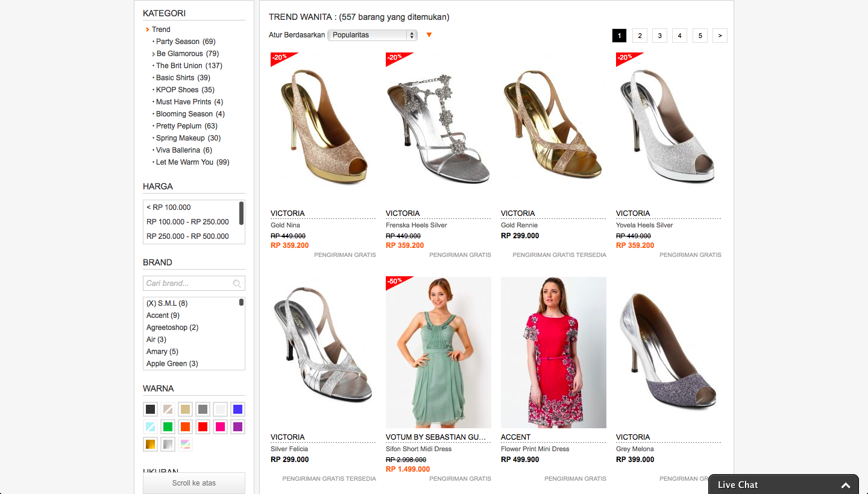
Task: Expand the Be Glamorous category
Action: click(187, 54)
